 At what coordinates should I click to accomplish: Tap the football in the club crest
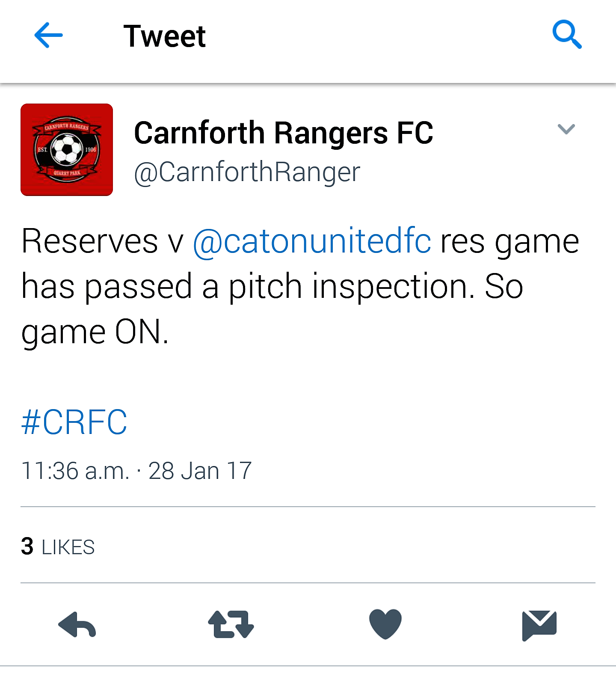[x=67, y=149]
